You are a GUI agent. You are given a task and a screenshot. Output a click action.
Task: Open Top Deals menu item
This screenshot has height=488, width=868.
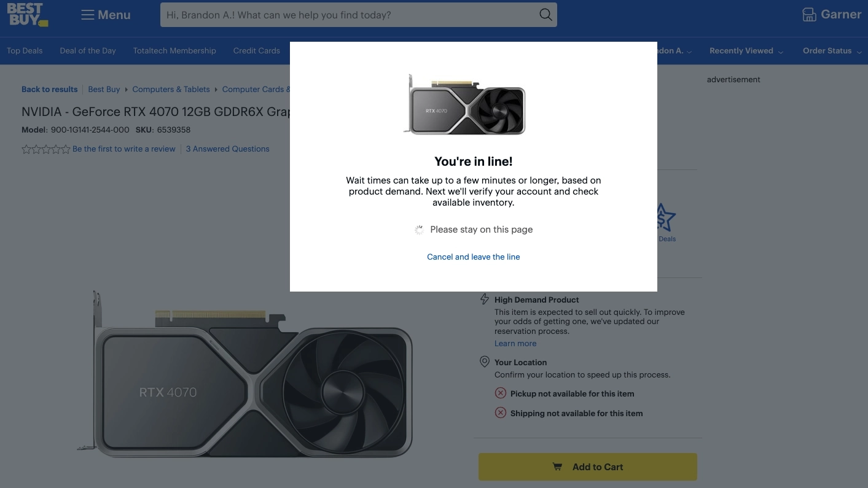click(25, 51)
